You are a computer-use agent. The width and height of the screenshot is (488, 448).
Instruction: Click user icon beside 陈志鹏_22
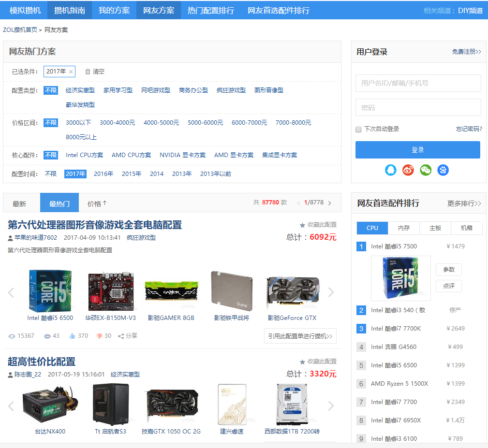click(x=10, y=375)
